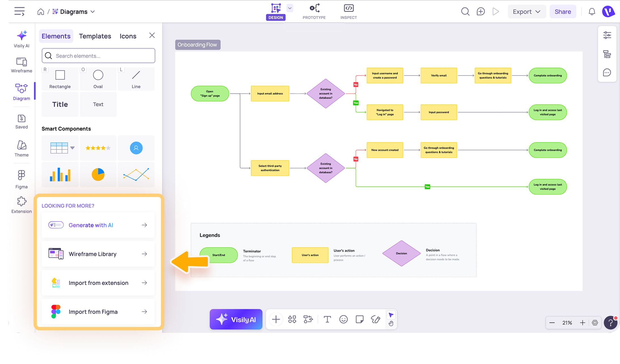Open the properties sliders panel icon
620x364 pixels.
[x=607, y=35]
